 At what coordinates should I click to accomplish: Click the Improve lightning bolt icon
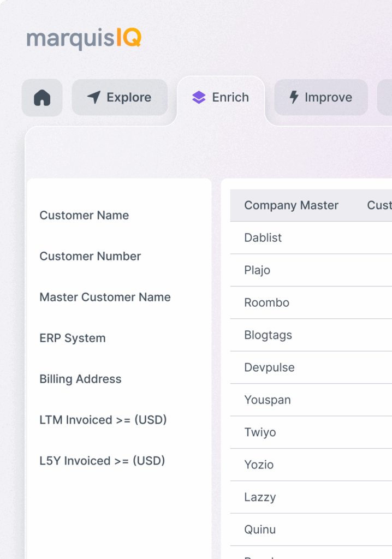(294, 98)
